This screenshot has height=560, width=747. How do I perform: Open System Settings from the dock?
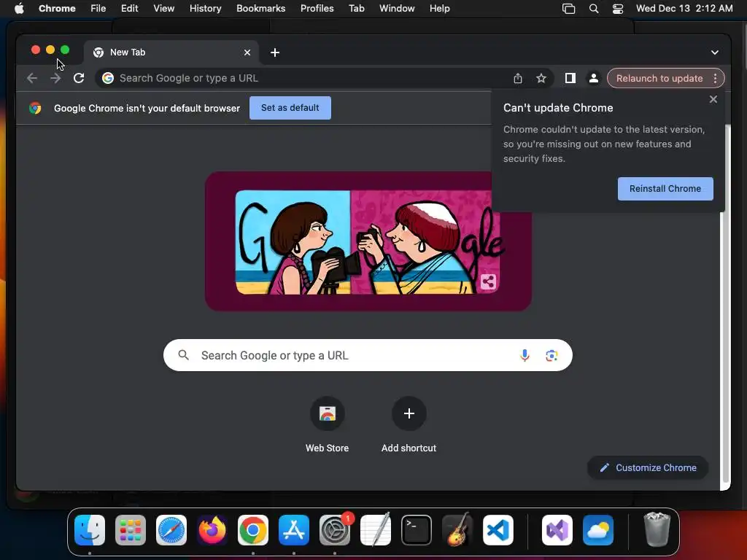pyautogui.click(x=335, y=530)
